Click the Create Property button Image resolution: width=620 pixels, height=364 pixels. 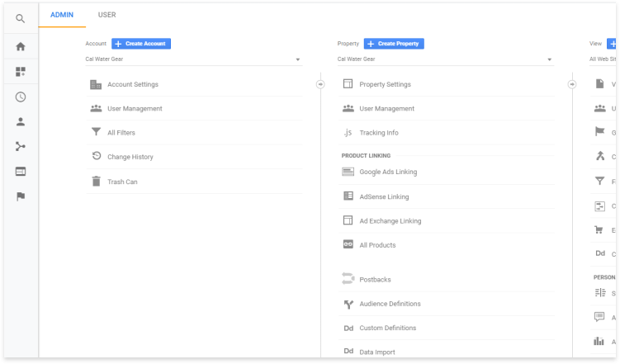[394, 44]
